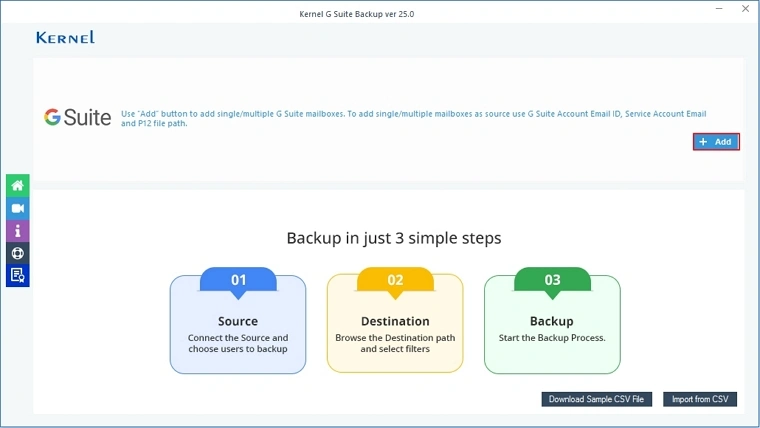
Task: Click the video camera sidebar icon
Action: 17,208
